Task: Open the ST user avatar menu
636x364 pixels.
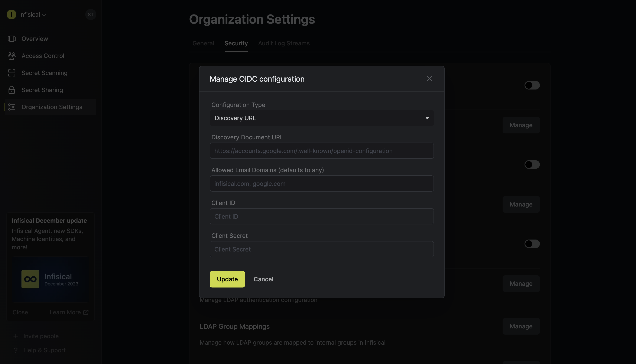Action: pos(91,14)
